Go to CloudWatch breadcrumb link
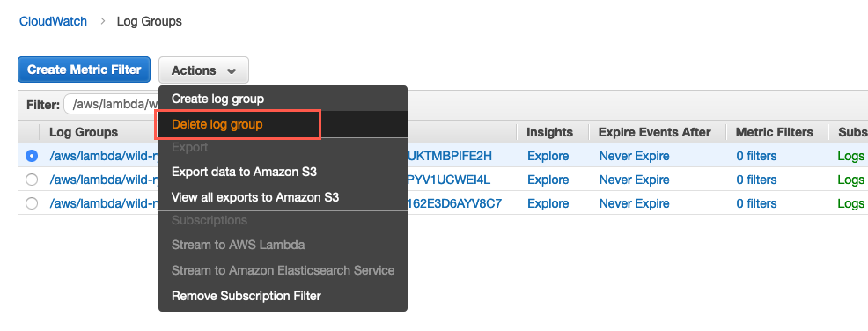 pos(53,22)
